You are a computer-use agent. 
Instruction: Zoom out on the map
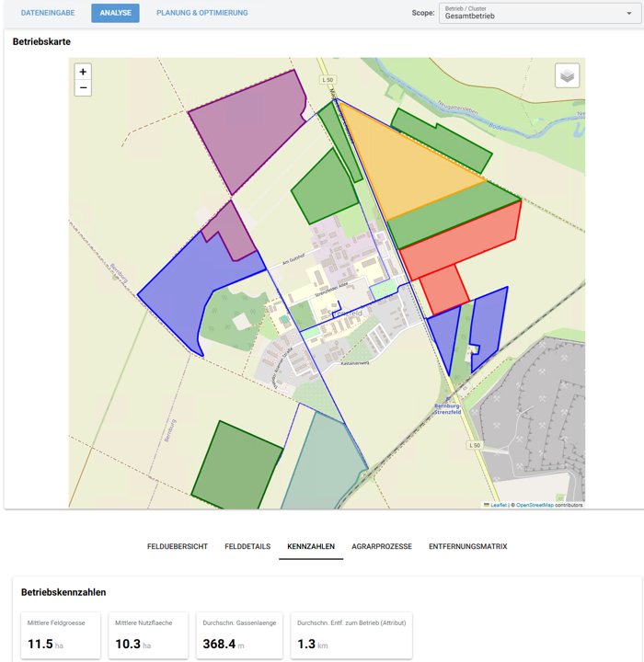tap(83, 88)
